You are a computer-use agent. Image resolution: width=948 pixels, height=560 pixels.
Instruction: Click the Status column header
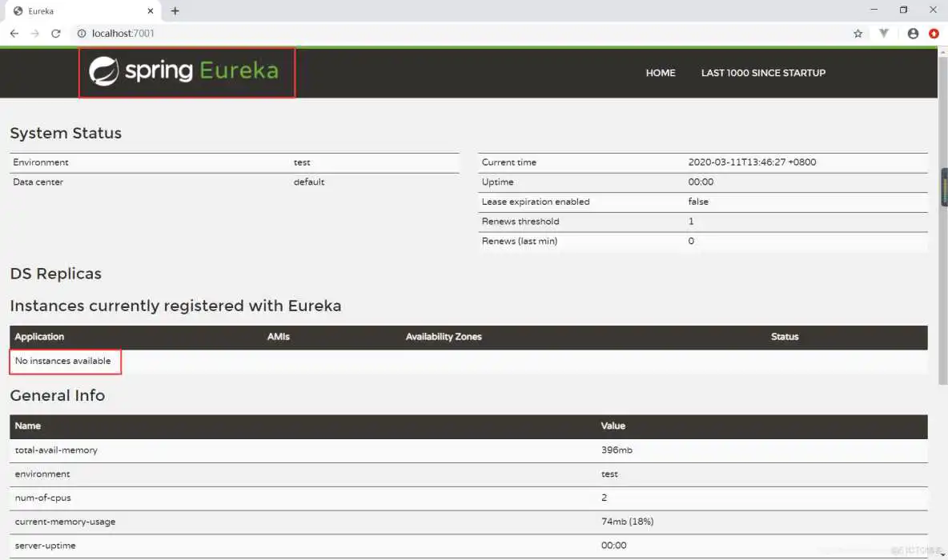784,337
